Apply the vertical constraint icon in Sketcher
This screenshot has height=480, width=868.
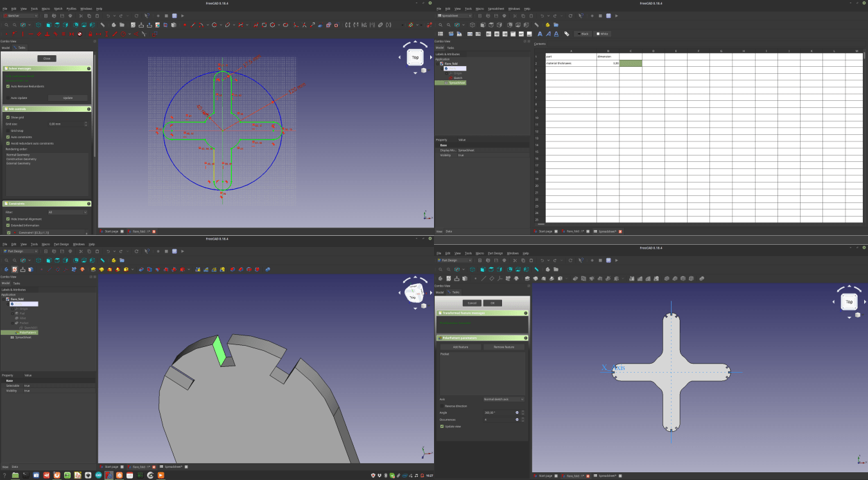click(22, 33)
